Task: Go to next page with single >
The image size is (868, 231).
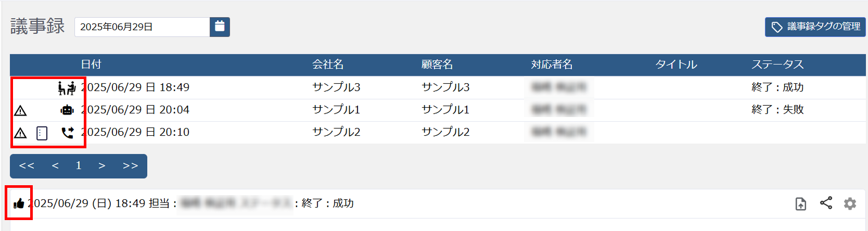Action: click(x=102, y=166)
